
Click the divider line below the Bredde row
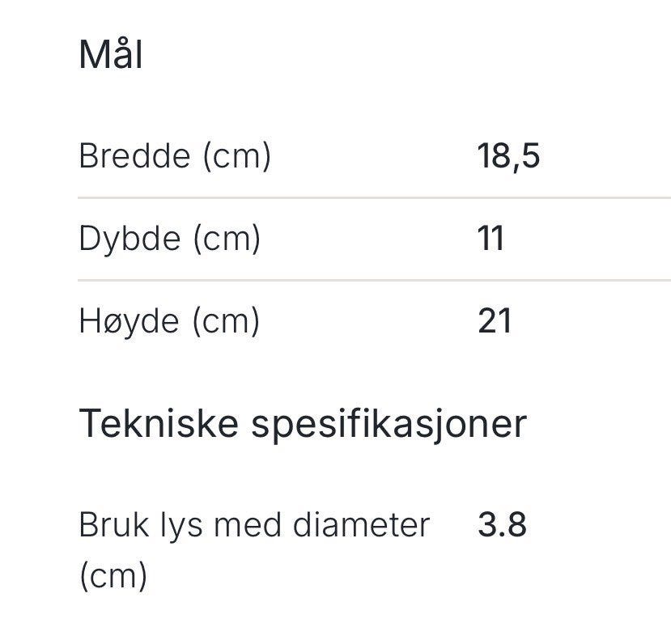click(x=374, y=197)
